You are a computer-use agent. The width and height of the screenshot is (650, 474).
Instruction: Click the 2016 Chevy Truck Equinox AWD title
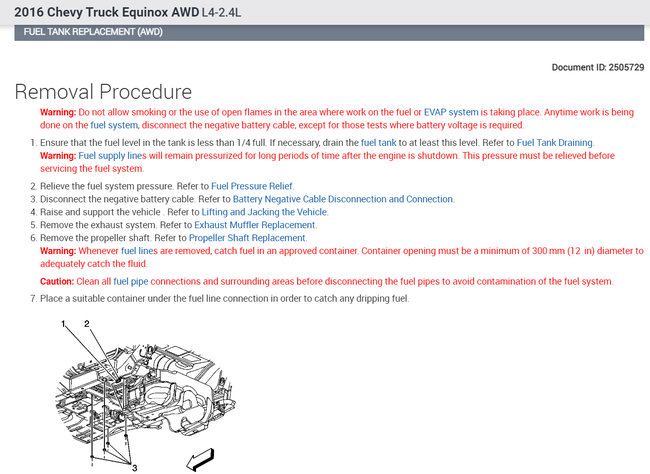(x=107, y=12)
